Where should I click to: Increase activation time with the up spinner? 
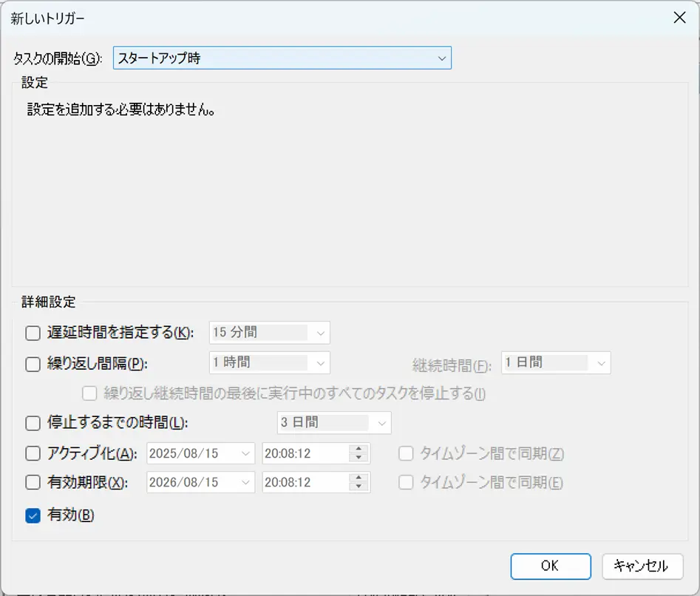[359, 449]
